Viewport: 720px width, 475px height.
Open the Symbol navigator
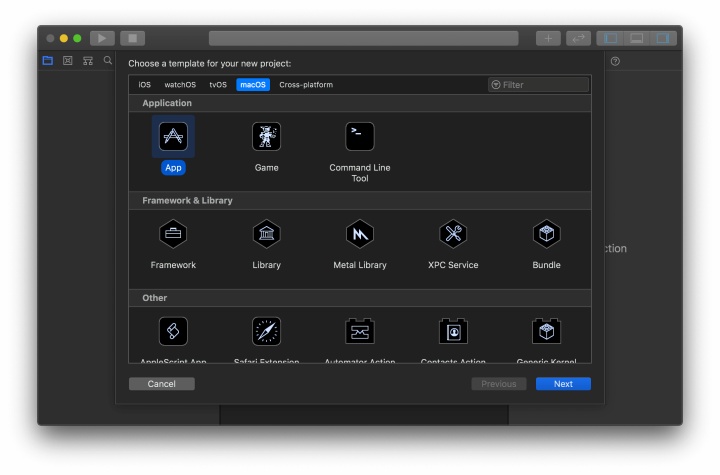pyautogui.click(x=88, y=61)
